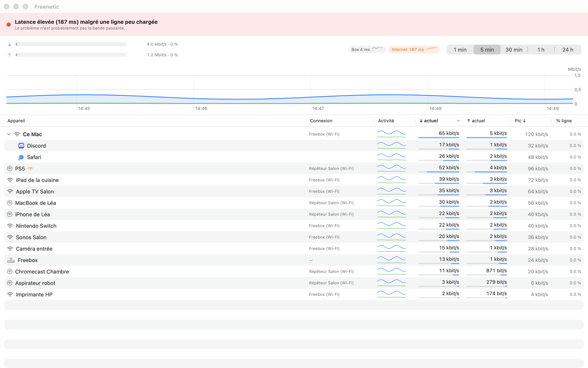Click the Wi-Fi icon for Imprimante HP
The height and width of the screenshot is (368, 588).
point(10,294)
